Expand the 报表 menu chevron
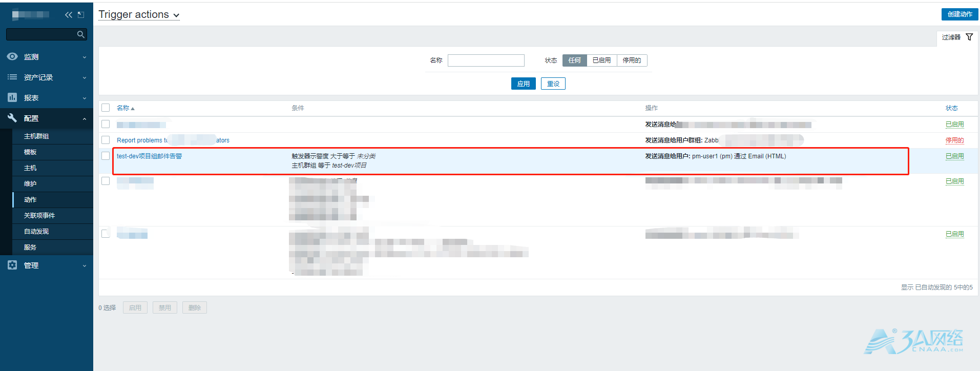Screen dimensions: 980x371 coord(85,98)
